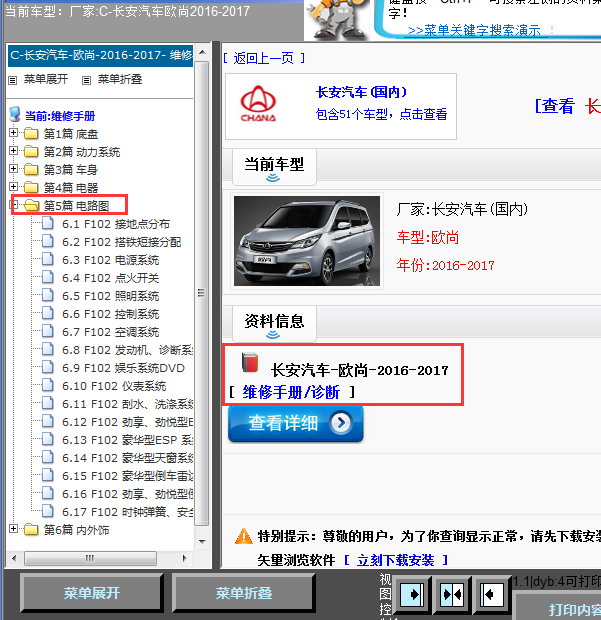The height and width of the screenshot is (620, 601).
Task: Click the 当前:维修手册 computer icon
Action: 15,114
